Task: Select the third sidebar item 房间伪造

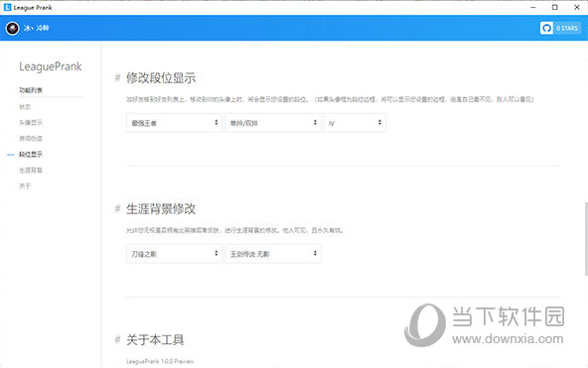Action: pos(31,138)
